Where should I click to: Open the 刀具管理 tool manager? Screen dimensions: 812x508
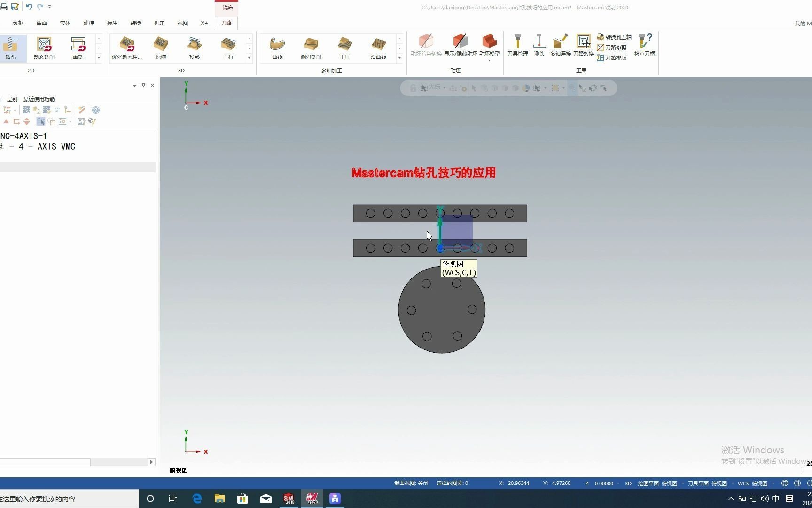(x=517, y=45)
